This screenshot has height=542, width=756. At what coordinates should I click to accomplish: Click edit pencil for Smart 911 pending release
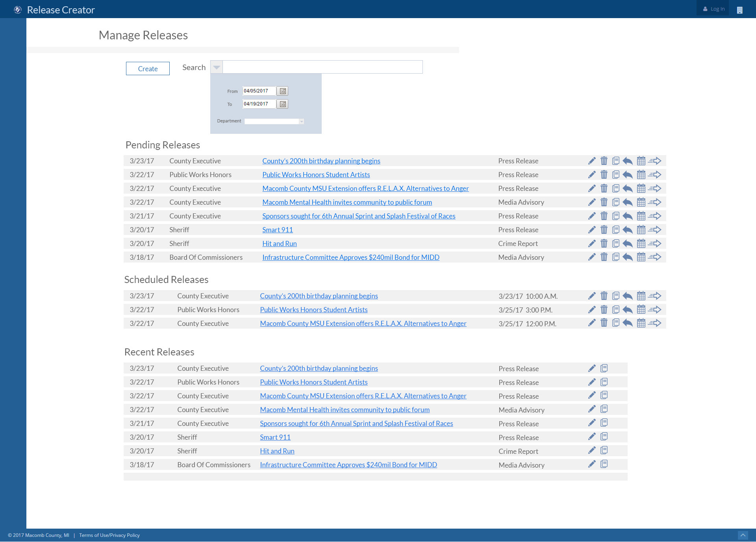[592, 229]
